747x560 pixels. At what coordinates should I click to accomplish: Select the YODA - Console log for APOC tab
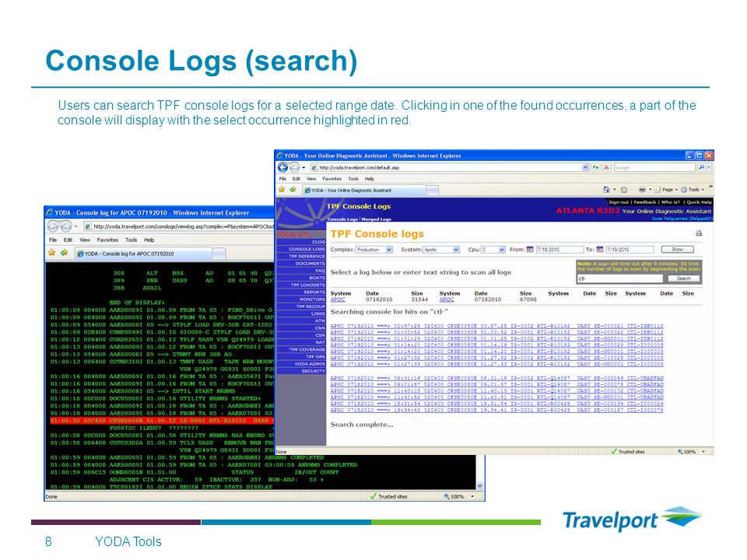[144, 254]
